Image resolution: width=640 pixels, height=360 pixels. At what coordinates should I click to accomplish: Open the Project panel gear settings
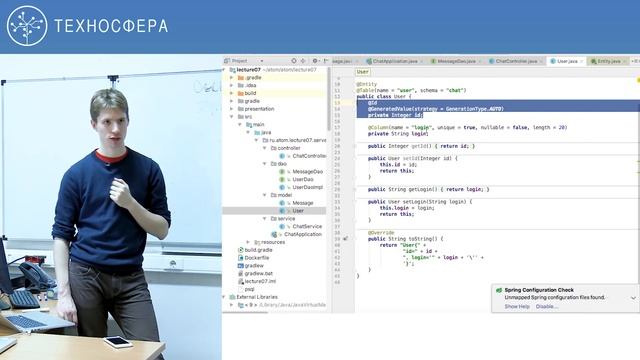[x=315, y=61]
